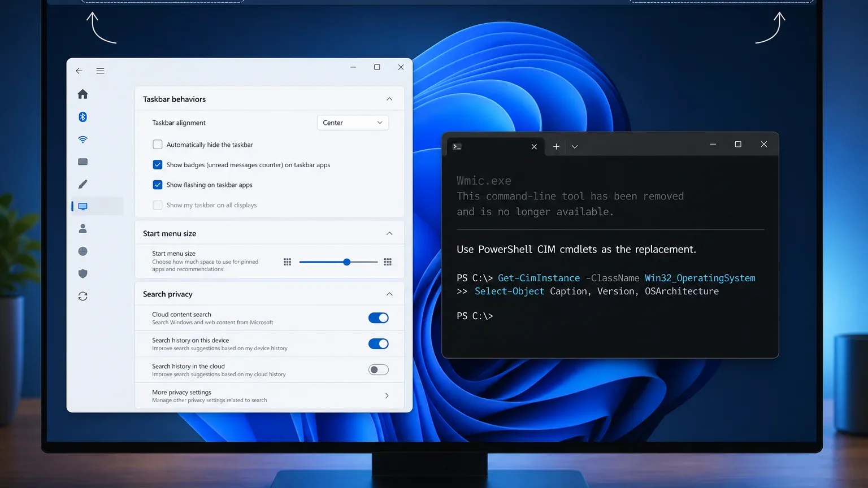Maximize the Terminal window

pos(738,145)
